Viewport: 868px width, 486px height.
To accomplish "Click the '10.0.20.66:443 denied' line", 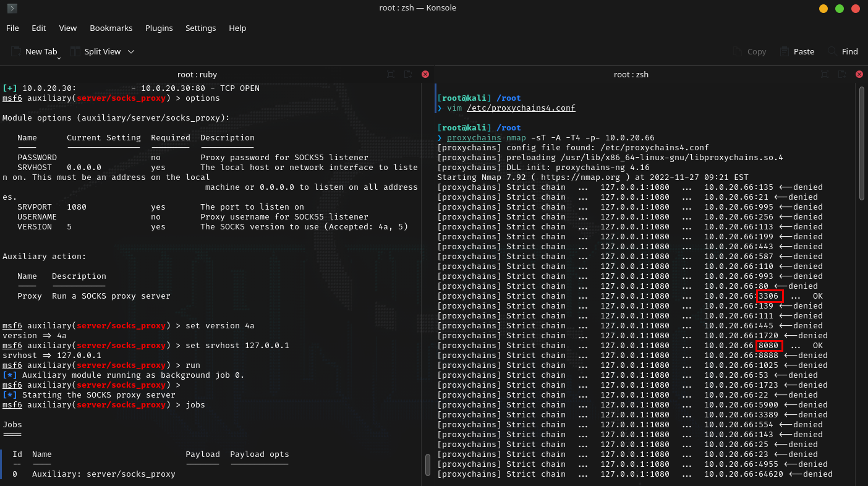I will (x=630, y=247).
